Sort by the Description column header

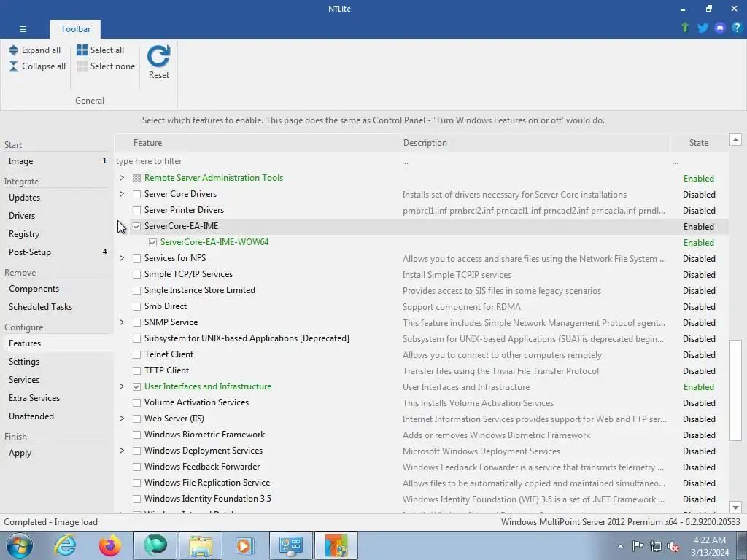pyautogui.click(x=535, y=143)
